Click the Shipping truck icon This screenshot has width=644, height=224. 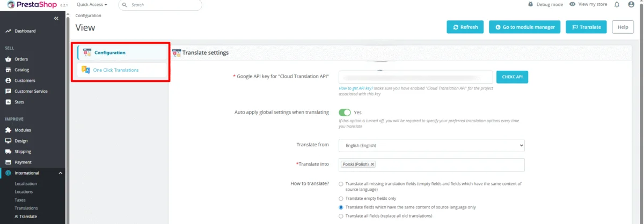(x=8, y=152)
